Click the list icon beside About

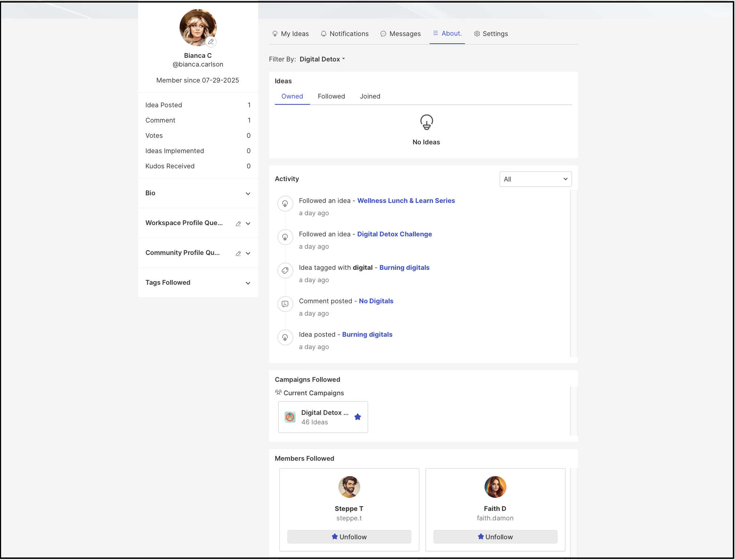pos(435,33)
